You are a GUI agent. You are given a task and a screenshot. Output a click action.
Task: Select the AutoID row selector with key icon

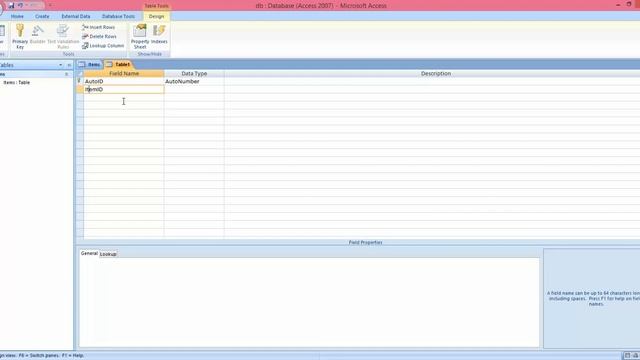[80, 81]
